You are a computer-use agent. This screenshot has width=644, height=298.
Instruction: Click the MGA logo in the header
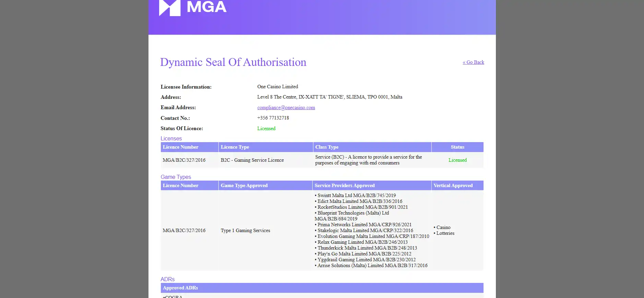point(193,8)
